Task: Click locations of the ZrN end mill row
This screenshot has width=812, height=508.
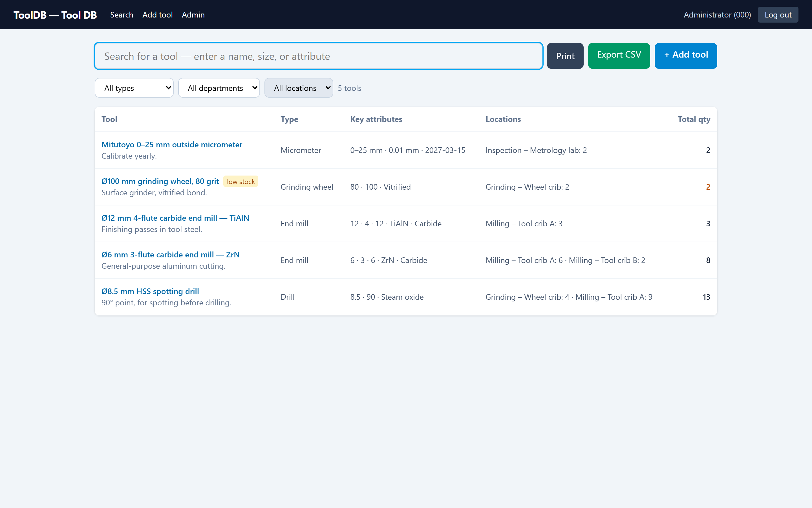Action: click(565, 260)
